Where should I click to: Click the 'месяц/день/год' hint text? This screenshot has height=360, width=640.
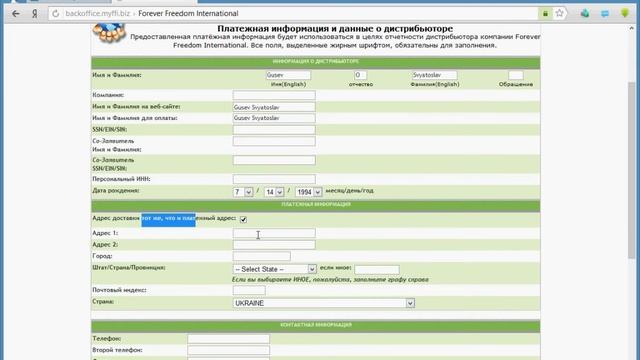click(349, 191)
